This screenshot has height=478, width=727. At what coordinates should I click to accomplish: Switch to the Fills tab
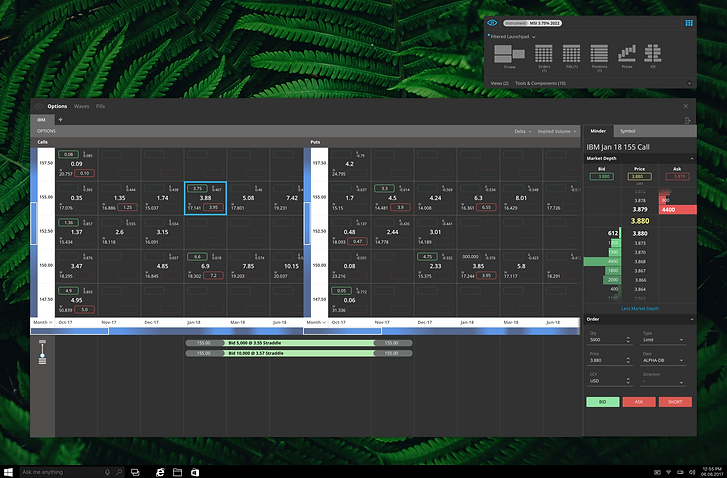coord(100,106)
